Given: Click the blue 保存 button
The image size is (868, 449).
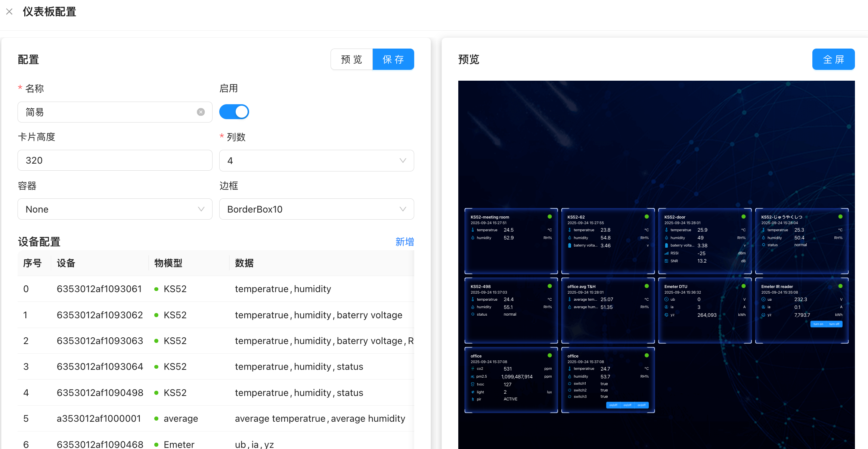Looking at the screenshot, I should click(393, 59).
